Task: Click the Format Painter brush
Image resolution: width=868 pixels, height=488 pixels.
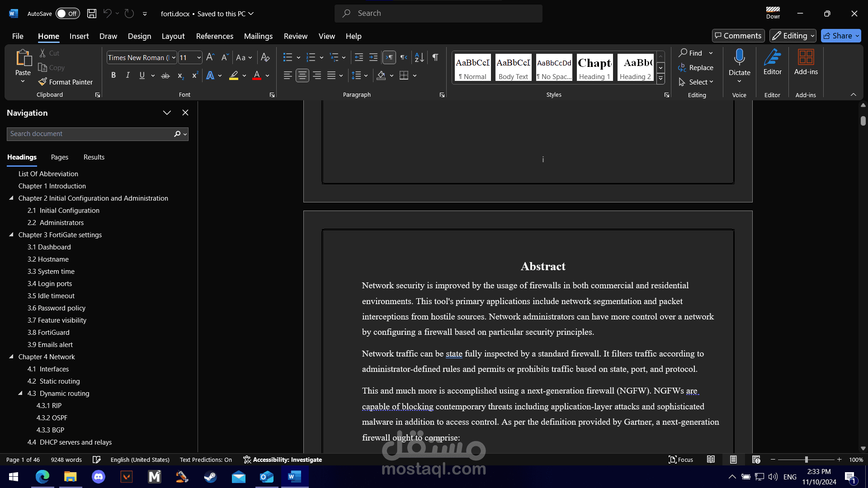Action: [x=66, y=82]
